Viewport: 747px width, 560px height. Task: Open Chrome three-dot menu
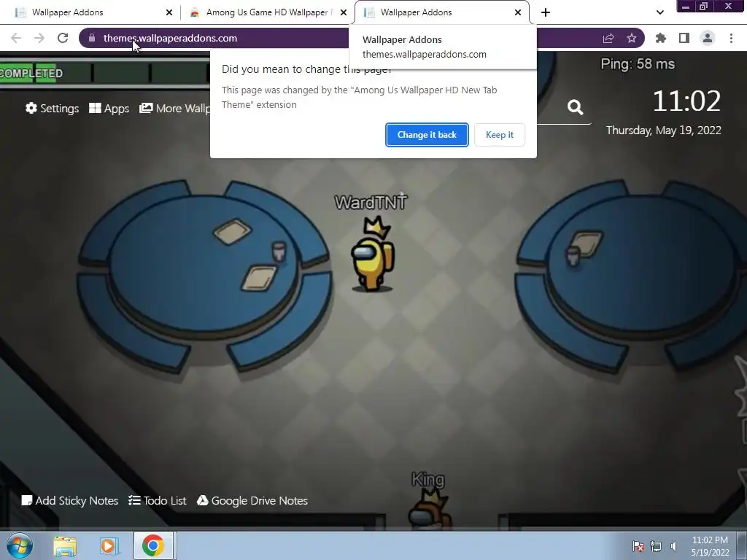[x=731, y=38]
